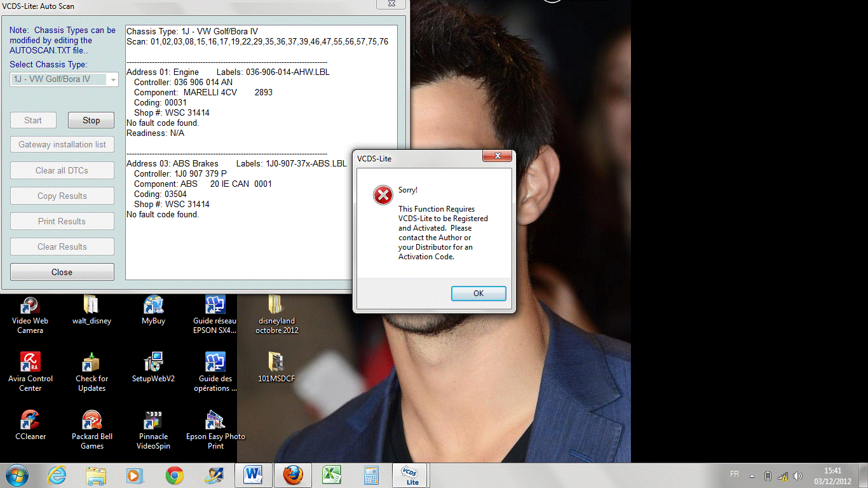Click the 'Component: MARELLI 4CV' line
868x488 pixels.
click(x=203, y=92)
